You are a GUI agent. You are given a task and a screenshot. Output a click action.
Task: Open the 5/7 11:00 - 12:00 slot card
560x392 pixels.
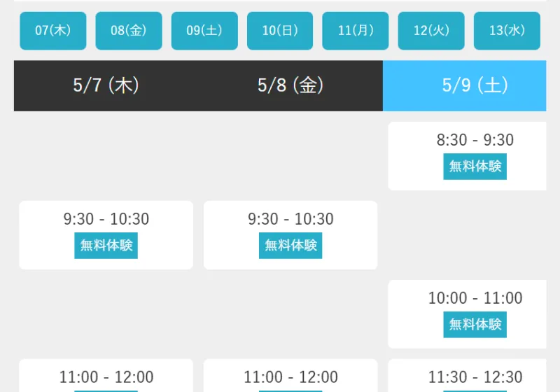106,377
